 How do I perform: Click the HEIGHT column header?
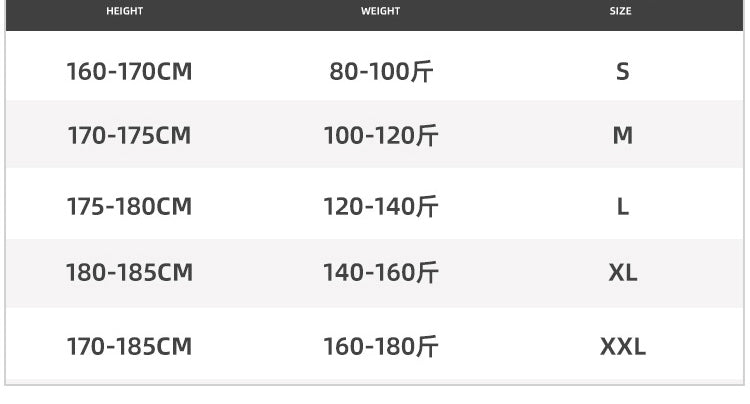(x=124, y=11)
